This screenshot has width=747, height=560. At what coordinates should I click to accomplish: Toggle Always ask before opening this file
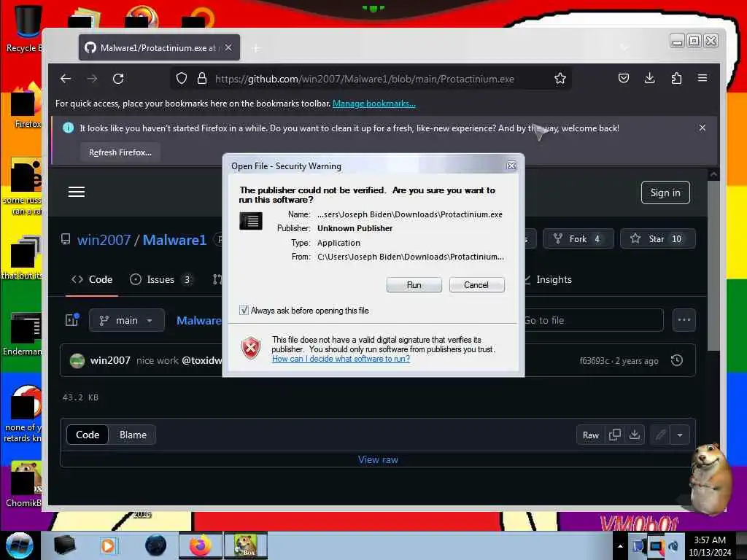point(244,311)
